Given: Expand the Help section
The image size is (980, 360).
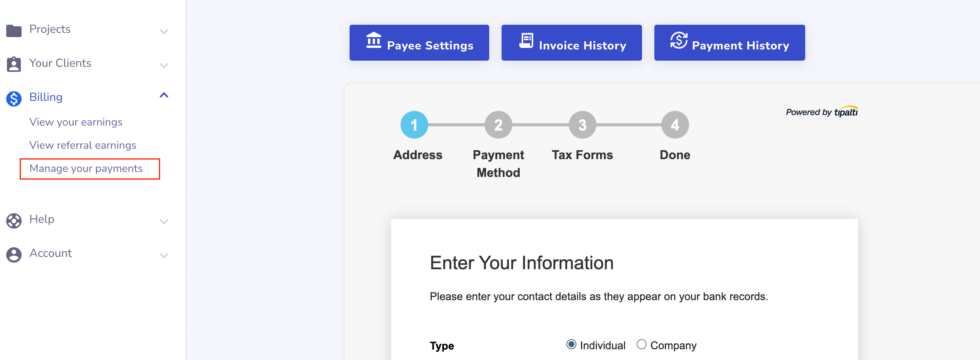Looking at the screenshot, I should tap(164, 221).
